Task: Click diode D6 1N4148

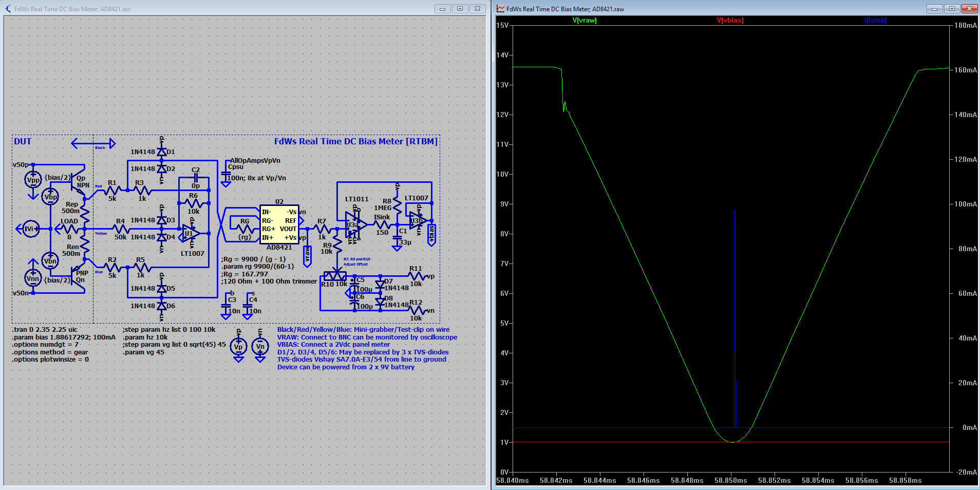Action: point(162,306)
